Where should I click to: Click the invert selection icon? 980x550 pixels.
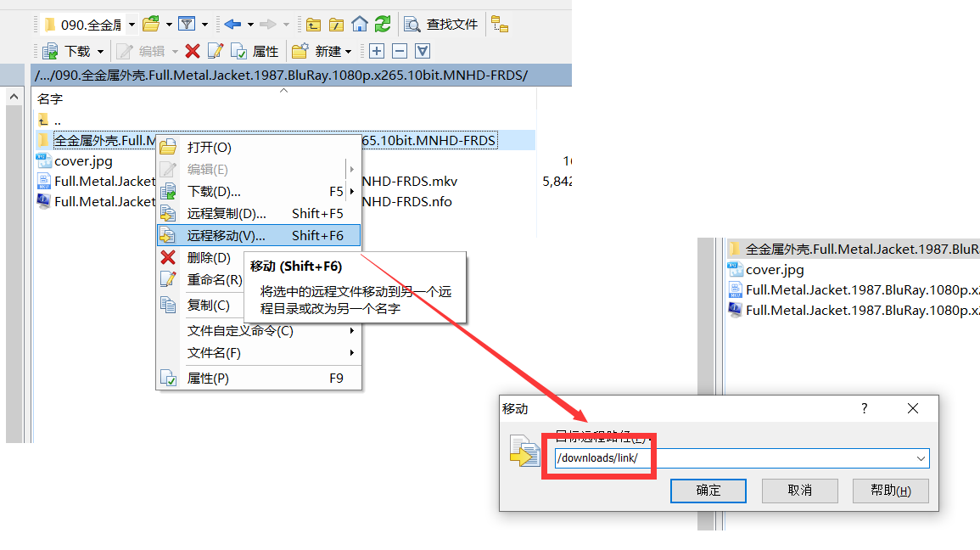pos(423,51)
